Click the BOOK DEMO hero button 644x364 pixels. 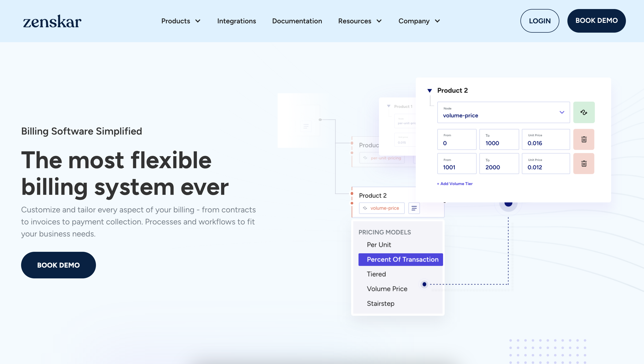point(58,265)
